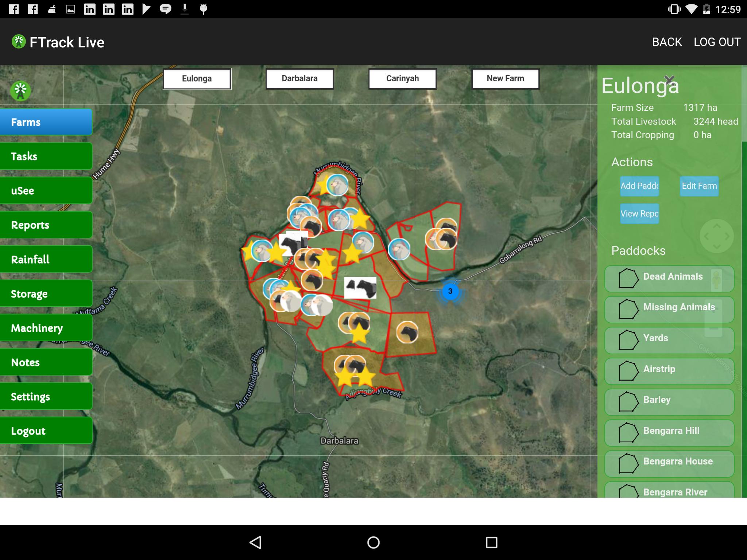Image resolution: width=747 pixels, height=560 pixels.
Task: Click the Add Paddock button
Action: [x=639, y=186]
